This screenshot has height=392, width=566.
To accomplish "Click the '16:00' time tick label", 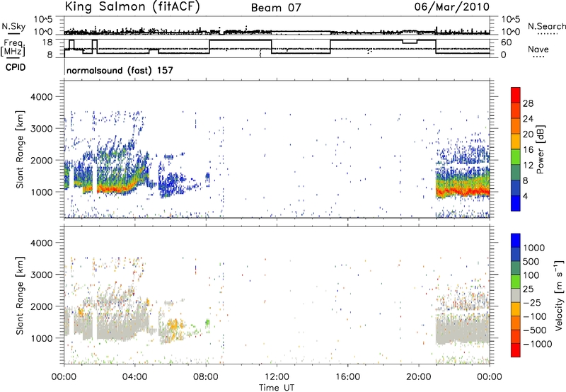I will pyautogui.click(x=347, y=377).
